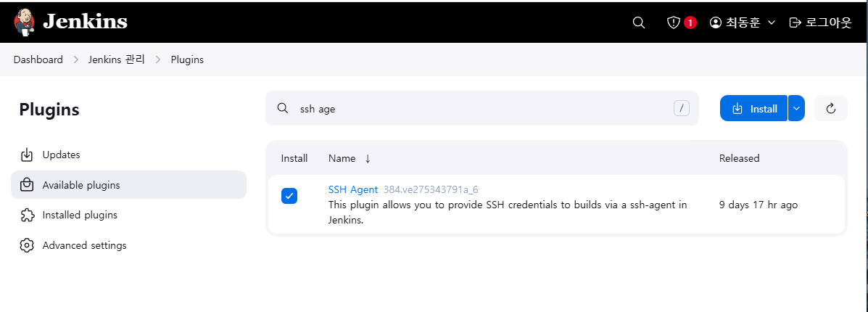The height and width of the screenshot is (312, 868).
Task: Select Available plugins sidebar item
Action: [x=128, y=185]
